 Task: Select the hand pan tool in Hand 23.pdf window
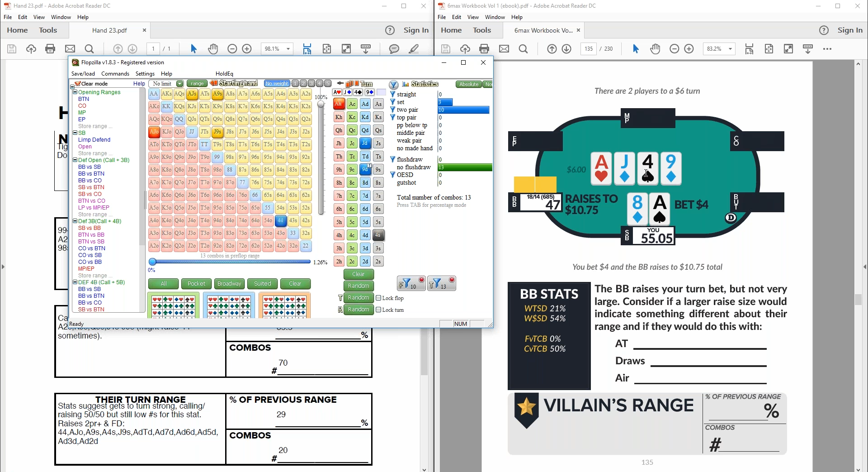213,49
